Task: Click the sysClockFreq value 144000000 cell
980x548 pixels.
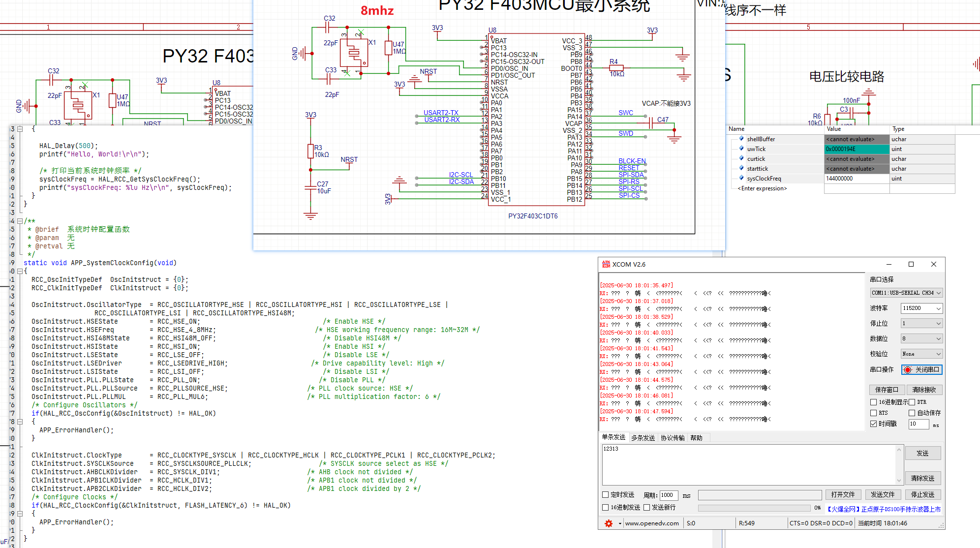Action: click(857, 179)
